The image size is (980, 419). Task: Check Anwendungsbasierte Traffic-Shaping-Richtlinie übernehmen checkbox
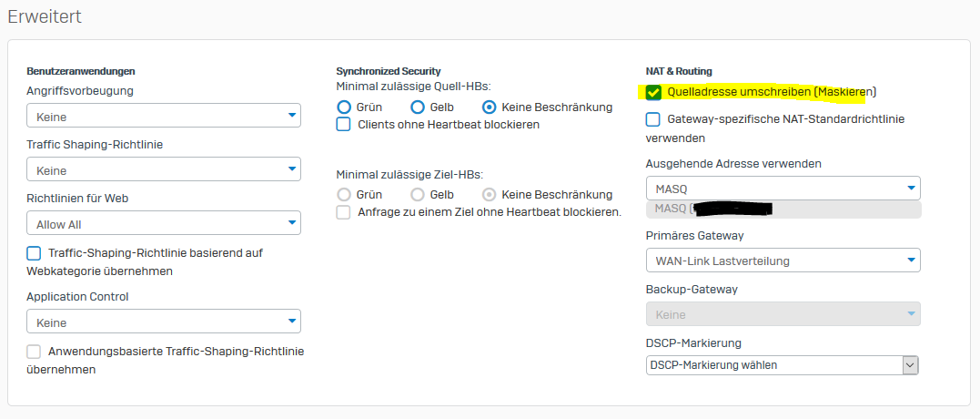(35, 352)
